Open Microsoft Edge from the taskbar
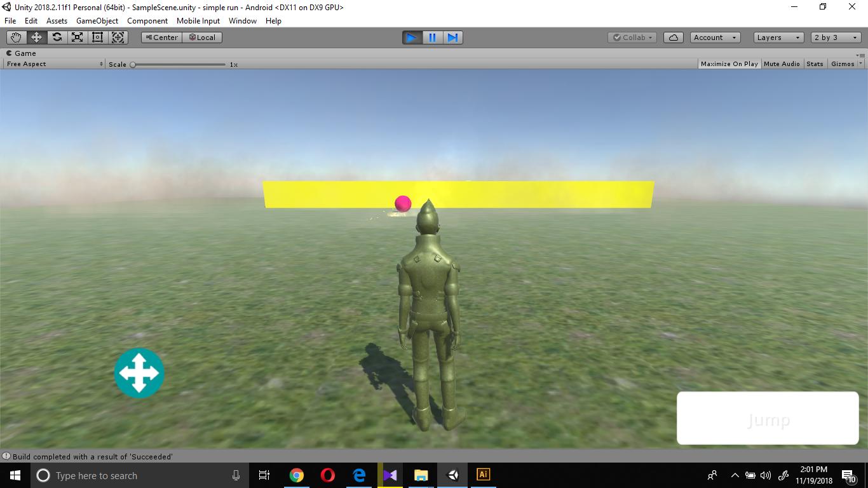The height and width of the screenshot is (488, 868). [x=359, y=475]
